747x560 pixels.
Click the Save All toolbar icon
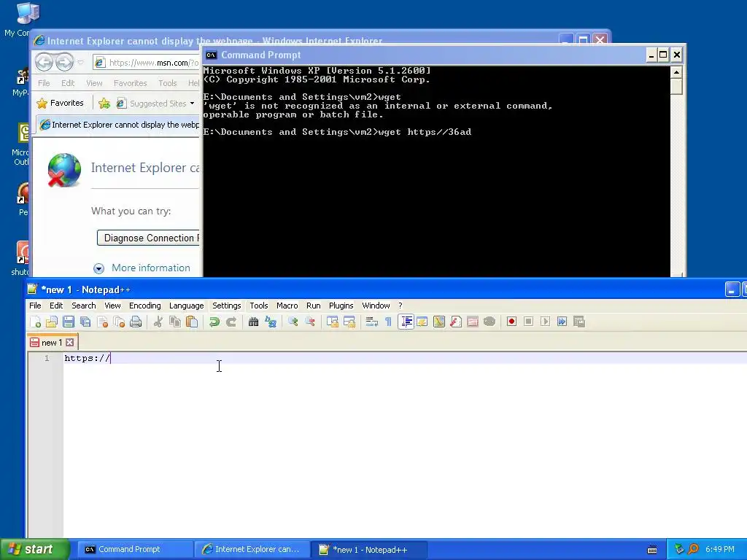coord(85,322)
